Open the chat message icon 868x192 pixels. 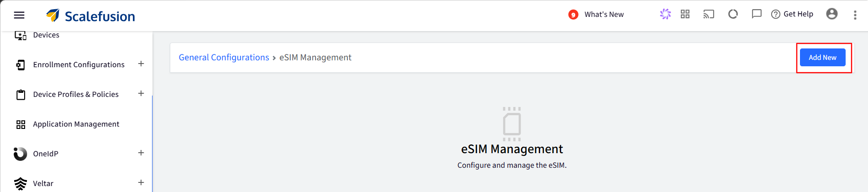click(757, 14)
